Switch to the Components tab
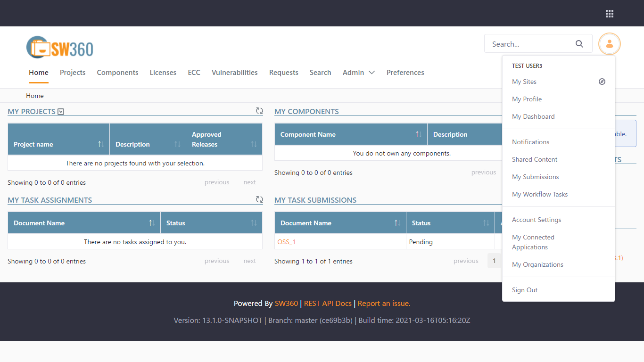 coord(118,73)
